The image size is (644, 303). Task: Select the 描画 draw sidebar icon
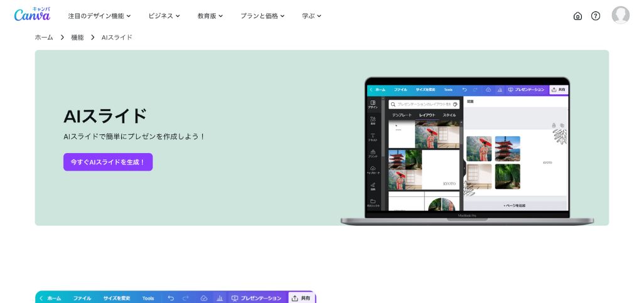[373, 186]
